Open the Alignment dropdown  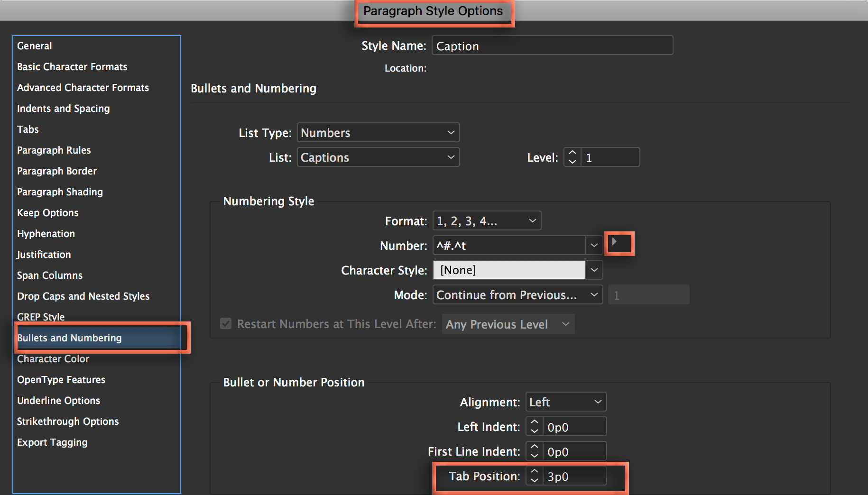565,402
